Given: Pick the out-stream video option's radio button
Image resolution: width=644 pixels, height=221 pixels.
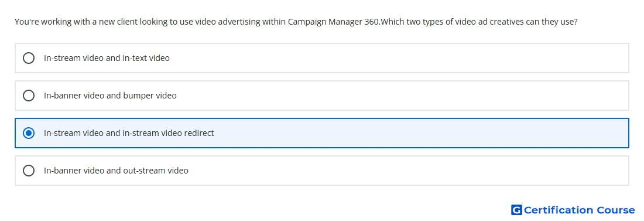Looking at the screenshot, I should coord(29,171).
